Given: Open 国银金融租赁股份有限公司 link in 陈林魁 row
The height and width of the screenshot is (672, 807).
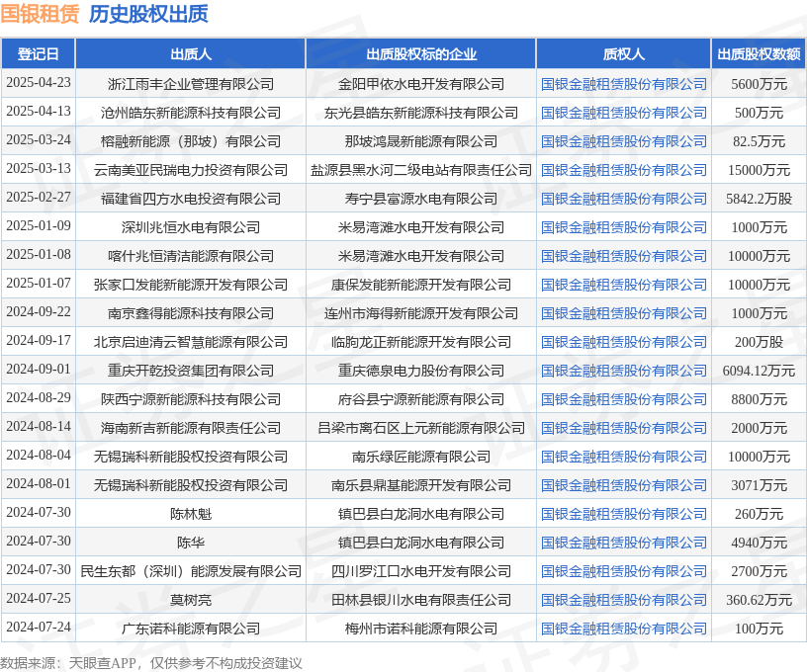Looking at the screenshot, I should [x=624, y=514].
